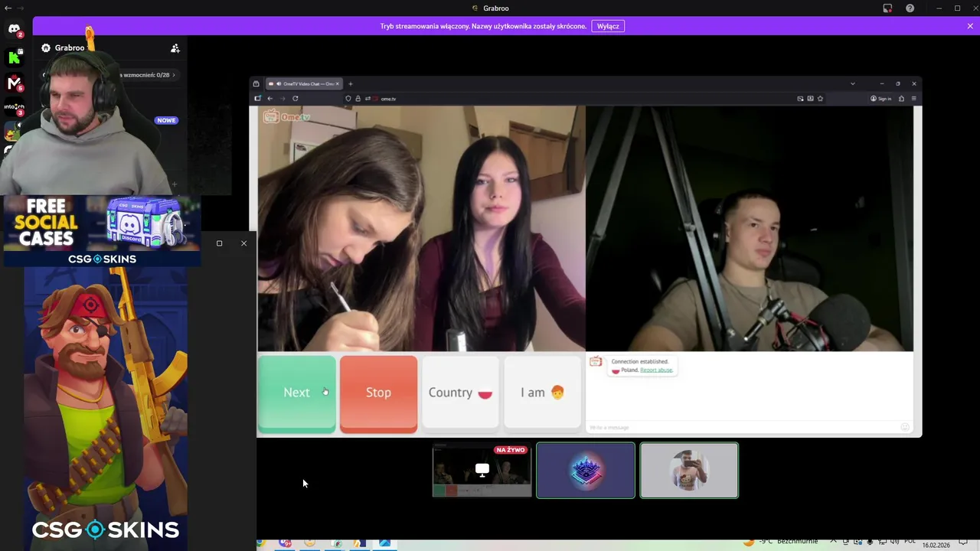
Task: Click Discord back navigation arrow
Action: point(8,8)
